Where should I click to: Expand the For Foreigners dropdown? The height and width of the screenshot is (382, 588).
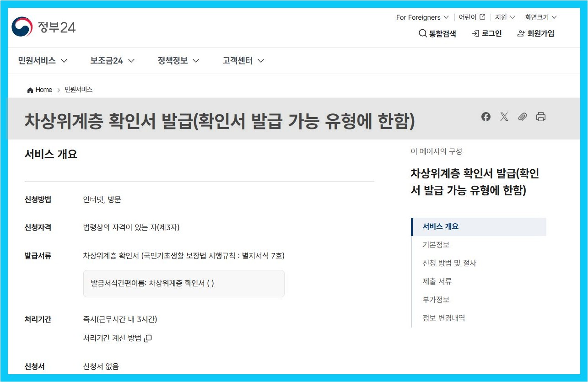point(421,17)
